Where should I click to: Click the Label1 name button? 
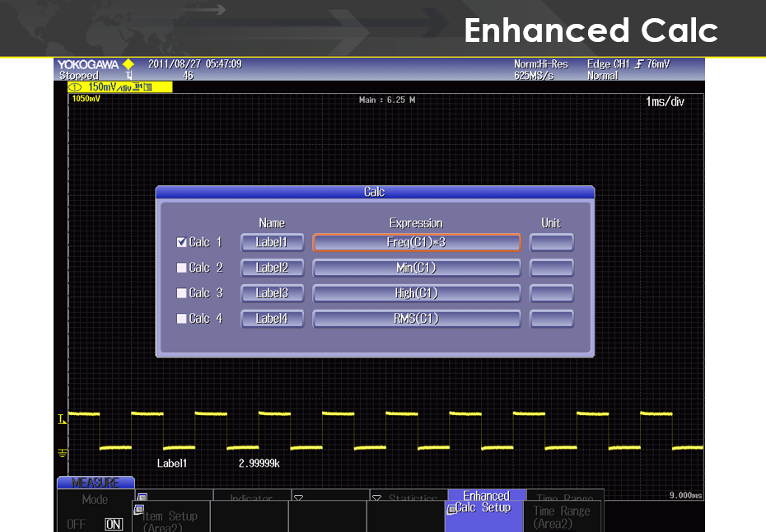(272, 242)
